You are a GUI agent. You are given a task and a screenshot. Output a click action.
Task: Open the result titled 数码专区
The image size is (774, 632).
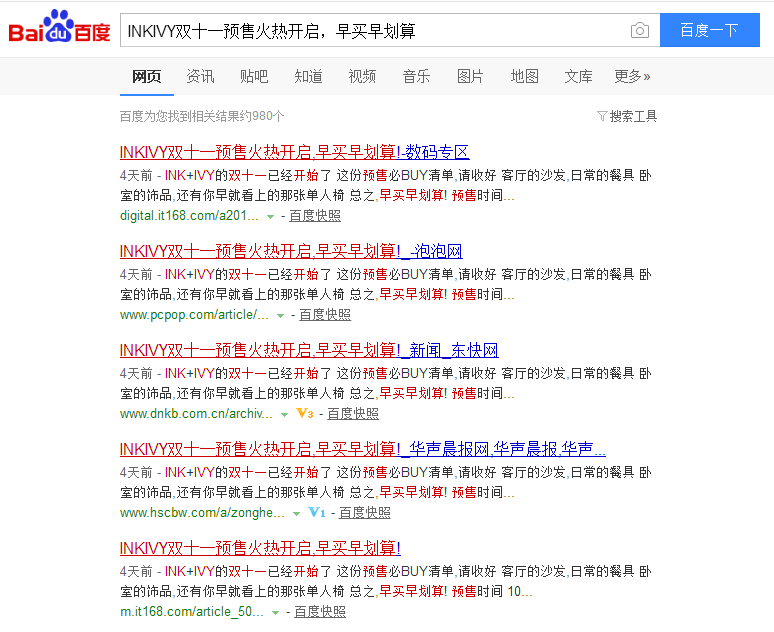pyautogui.click(x=295, y=152)
